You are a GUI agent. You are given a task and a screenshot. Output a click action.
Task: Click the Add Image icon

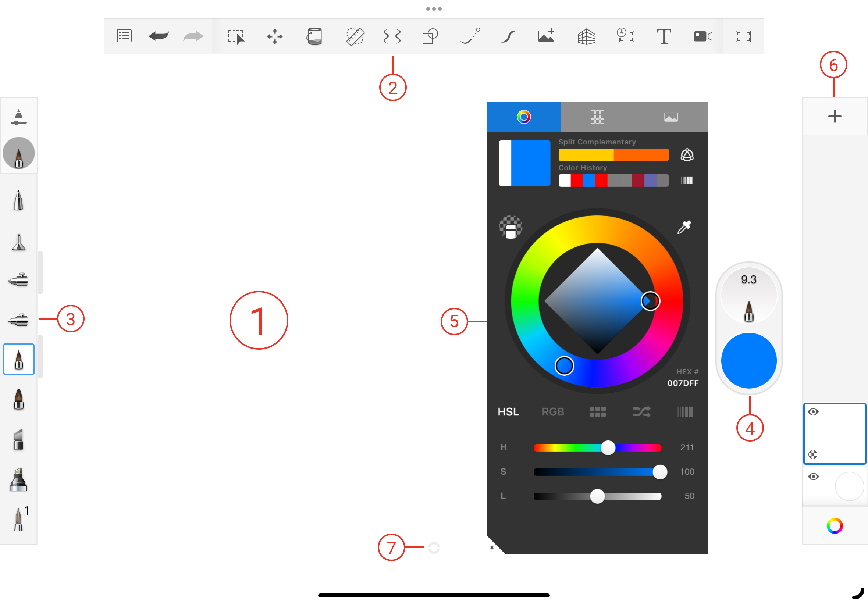coord(546,36)
